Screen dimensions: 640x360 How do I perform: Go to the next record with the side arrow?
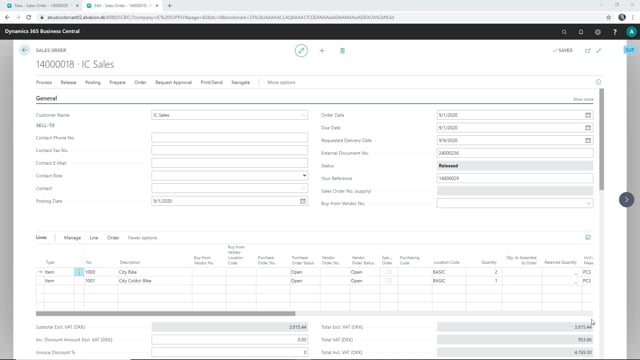[x=627, y=200]
